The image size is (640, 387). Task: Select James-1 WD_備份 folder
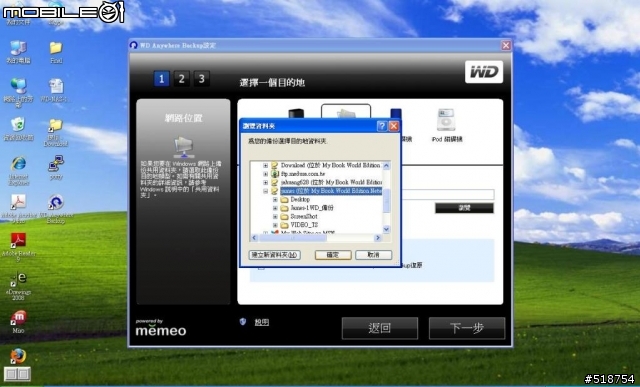tap(312, 208)
